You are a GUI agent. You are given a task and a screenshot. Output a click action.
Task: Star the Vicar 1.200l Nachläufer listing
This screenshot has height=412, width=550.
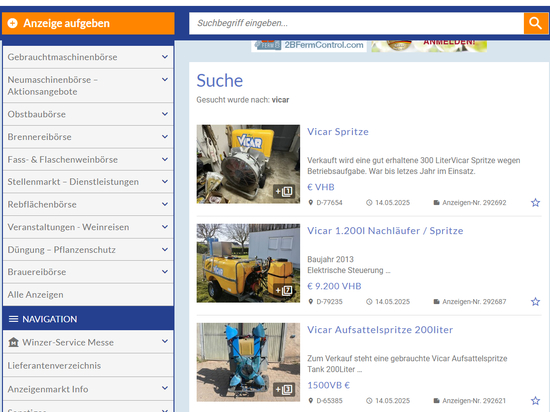[x=535, y=302]
